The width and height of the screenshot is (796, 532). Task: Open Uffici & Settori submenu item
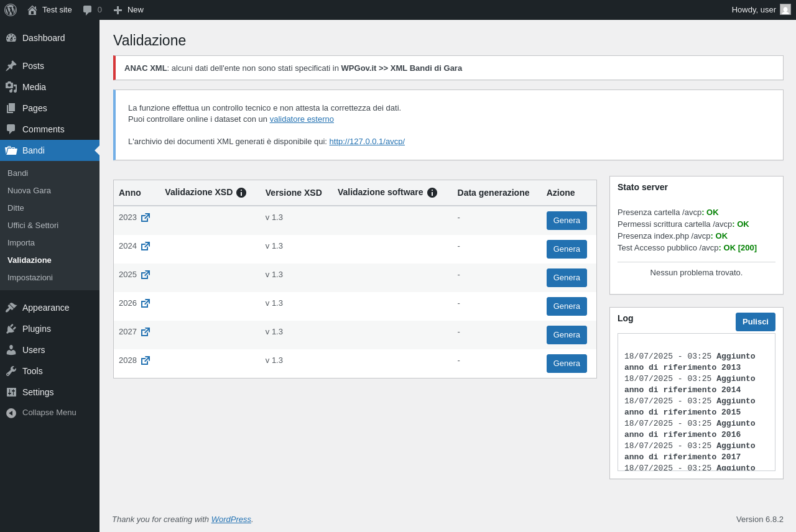tap(50, 226)
